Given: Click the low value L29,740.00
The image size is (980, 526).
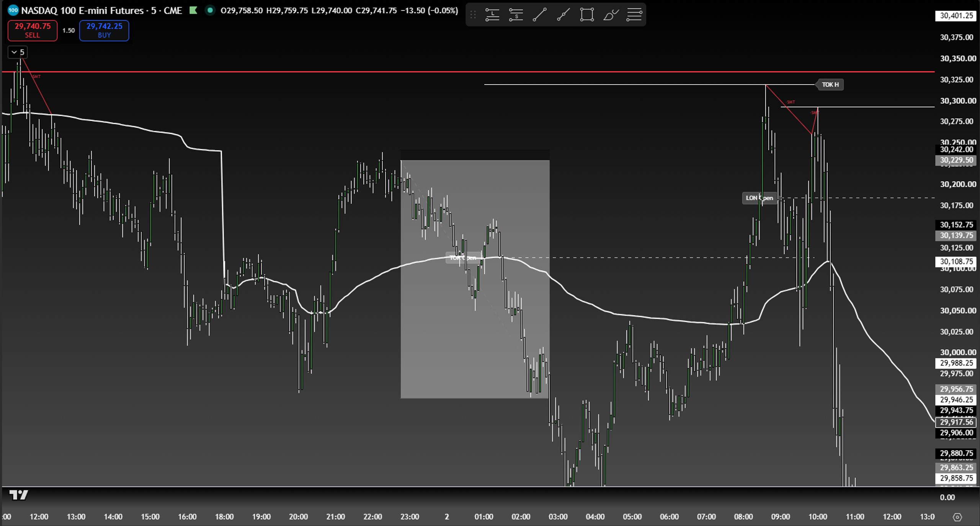Looking at the screenshot, I should tap(332, 11).
